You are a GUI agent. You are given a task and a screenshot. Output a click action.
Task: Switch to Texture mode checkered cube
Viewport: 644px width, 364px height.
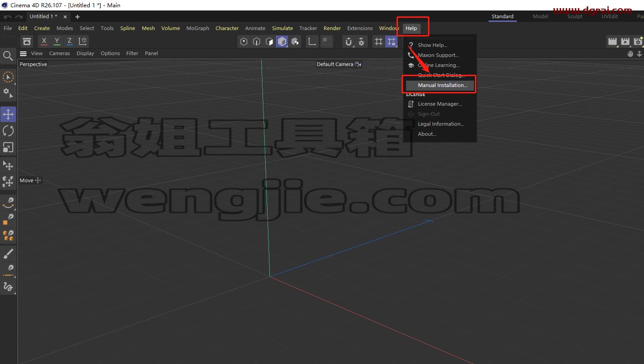pos(295,42)
